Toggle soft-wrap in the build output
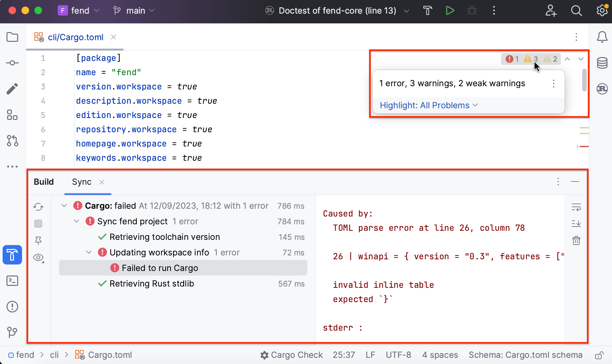This screenshot has width=612, height=364. click(x=577, y=207)
